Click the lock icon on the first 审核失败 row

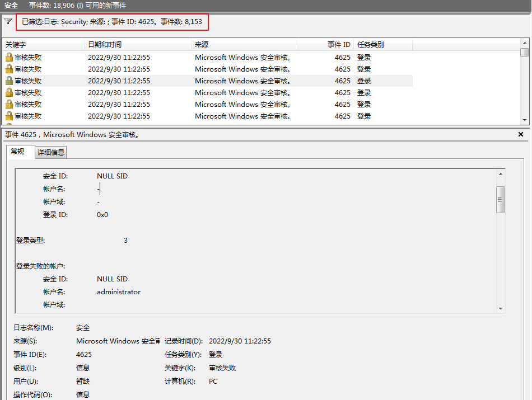[x=9, y=57]
